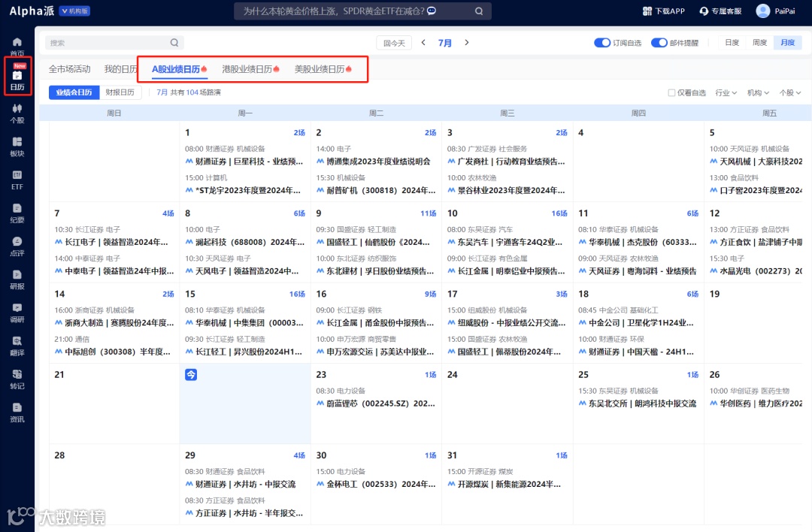Click the chat bubble icon in top search bar

pos(432,11)
